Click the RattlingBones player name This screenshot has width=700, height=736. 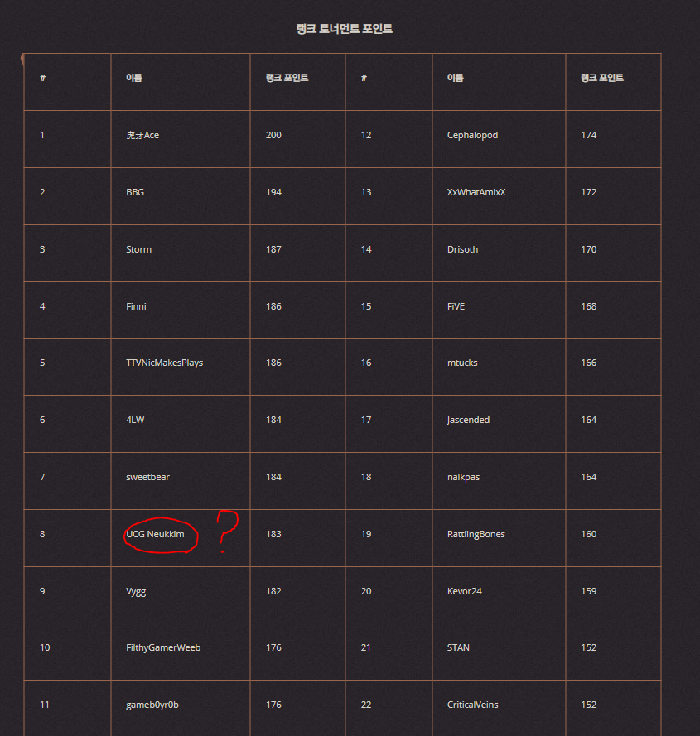coord(476,534)
